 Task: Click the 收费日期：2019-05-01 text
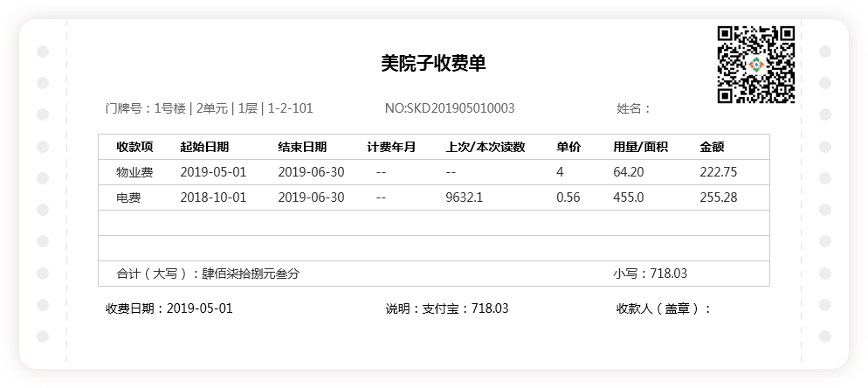[x=169, y=308]
